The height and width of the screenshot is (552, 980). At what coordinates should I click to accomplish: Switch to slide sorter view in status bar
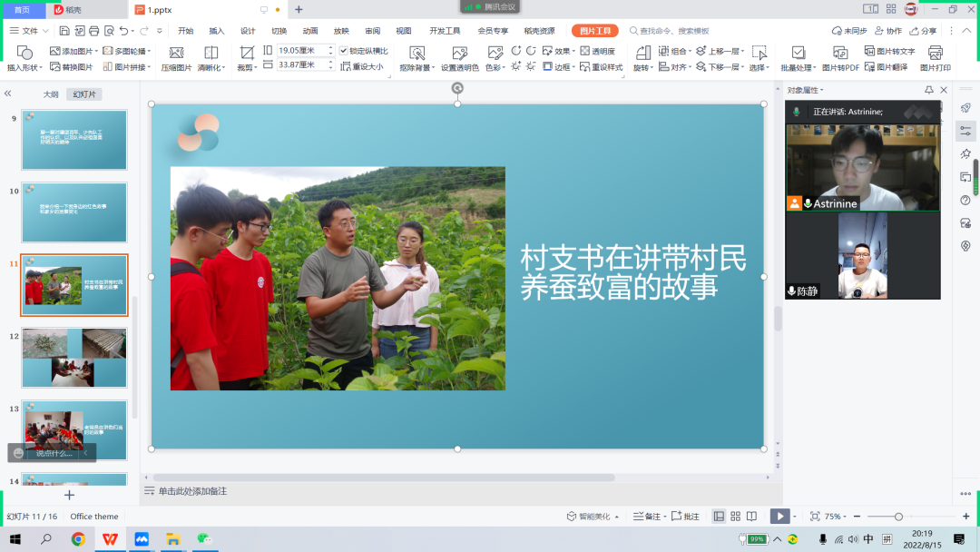click(x=734, y=516)
